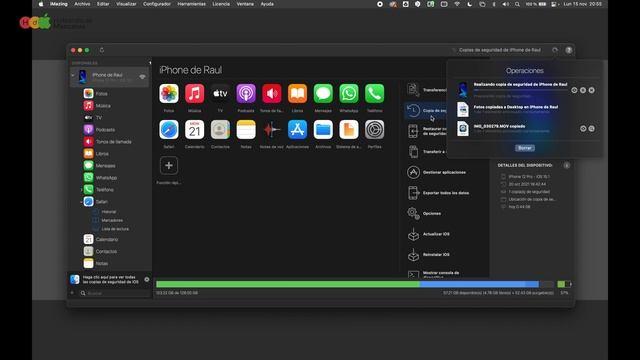Open Contactos icon in the app grid
640x360 pixels.
220,130
